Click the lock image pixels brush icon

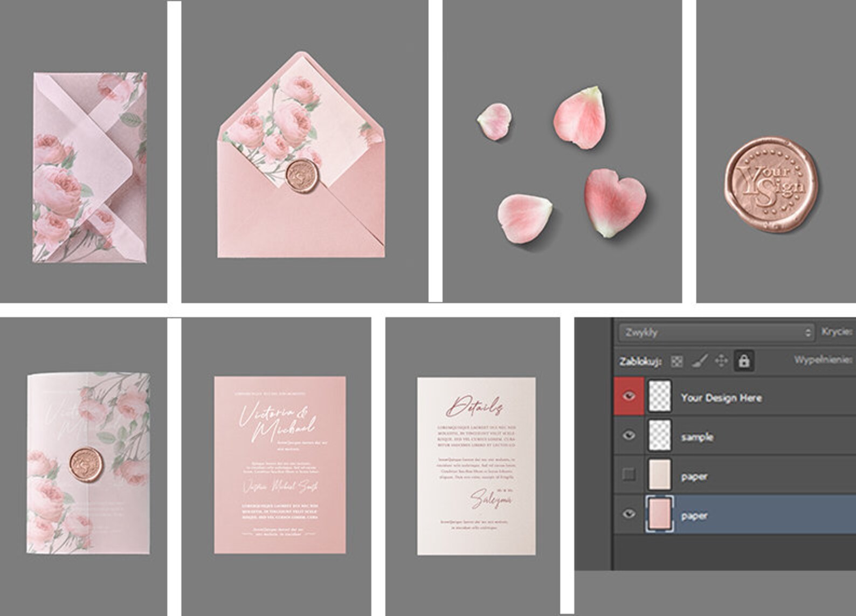click(699, 361)
